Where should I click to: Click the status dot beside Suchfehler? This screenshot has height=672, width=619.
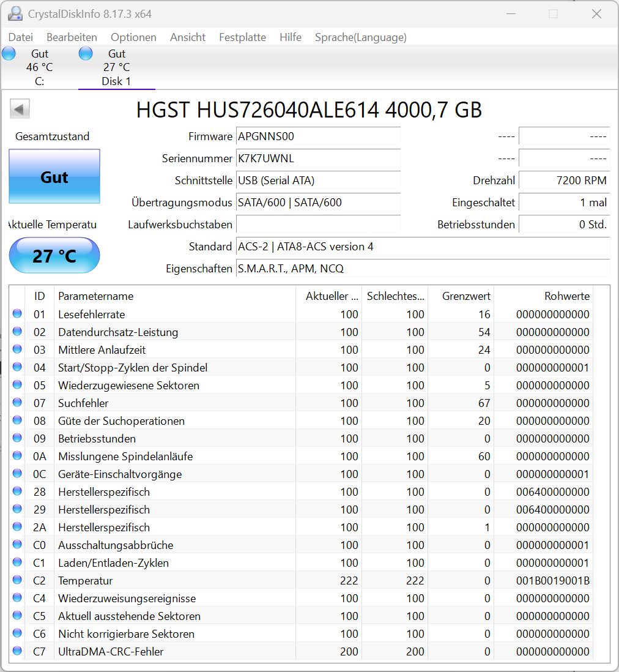(17, 403)
